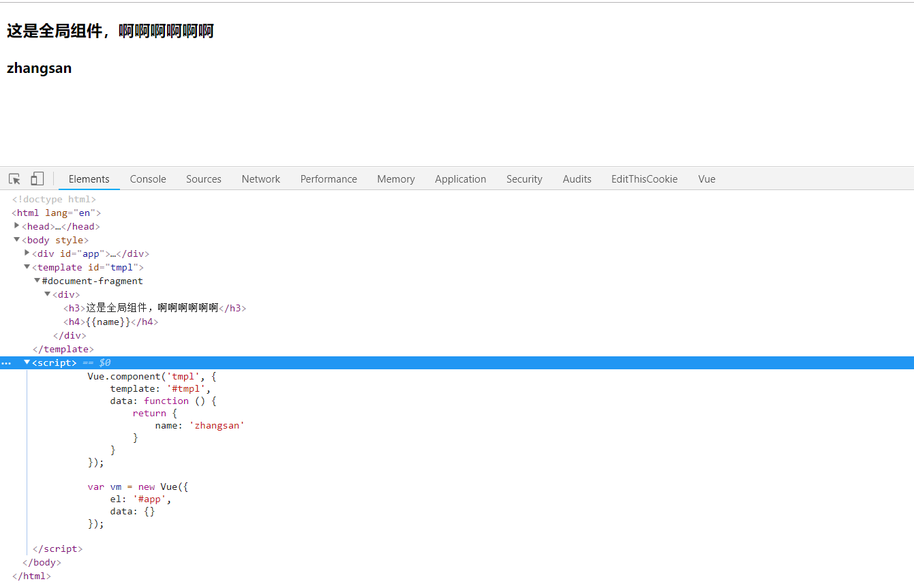Click the three-dot actions icon beside script row
Image resolution: width=914 pixels, height=588 pixels.
(x=6, y=363)
